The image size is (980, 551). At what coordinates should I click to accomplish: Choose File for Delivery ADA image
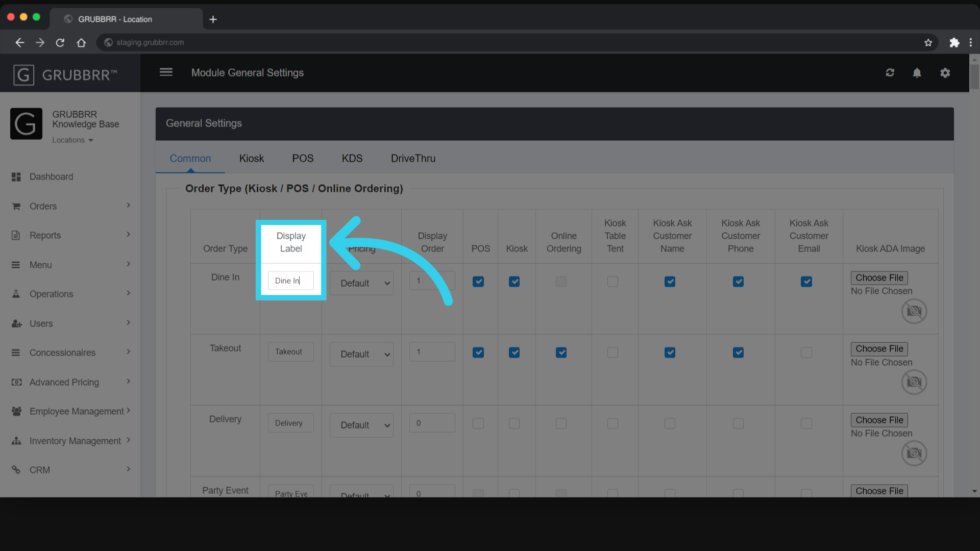coord(879,420)
